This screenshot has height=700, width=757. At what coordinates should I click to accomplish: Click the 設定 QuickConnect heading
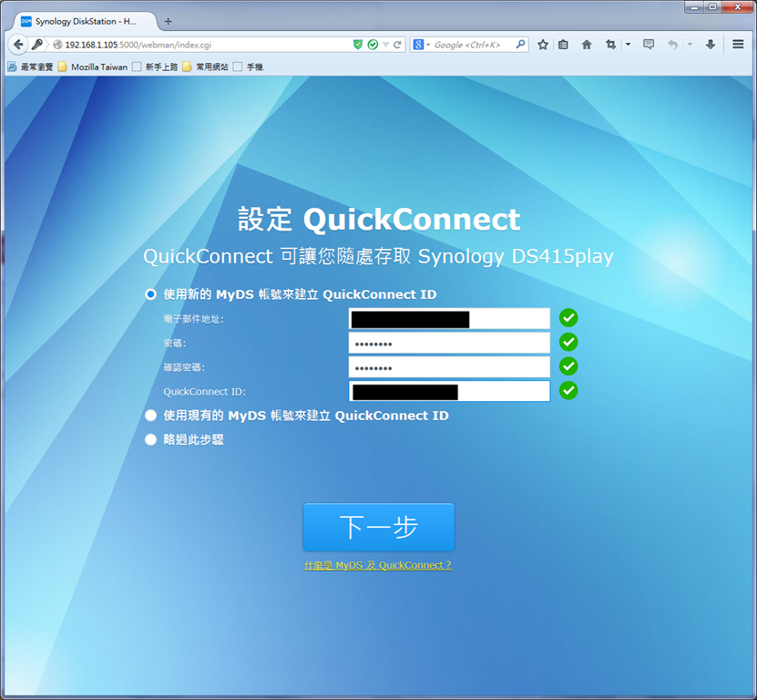[379, 220]
